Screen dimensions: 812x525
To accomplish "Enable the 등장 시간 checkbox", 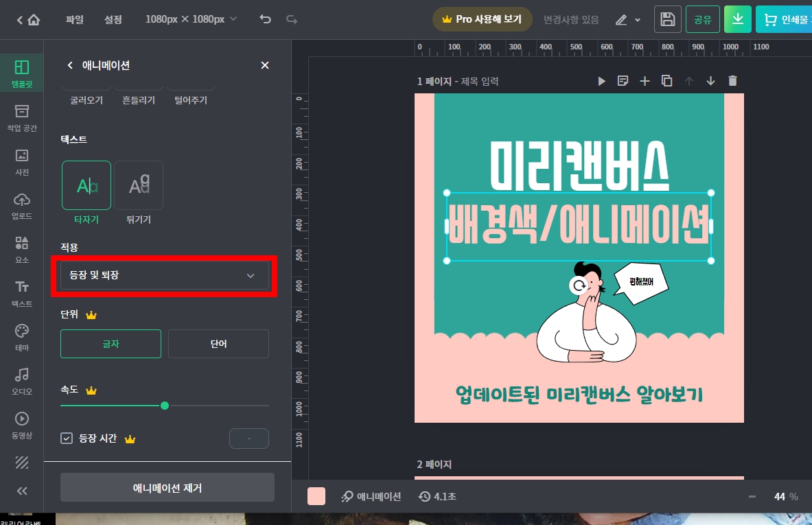I will 66,439.
